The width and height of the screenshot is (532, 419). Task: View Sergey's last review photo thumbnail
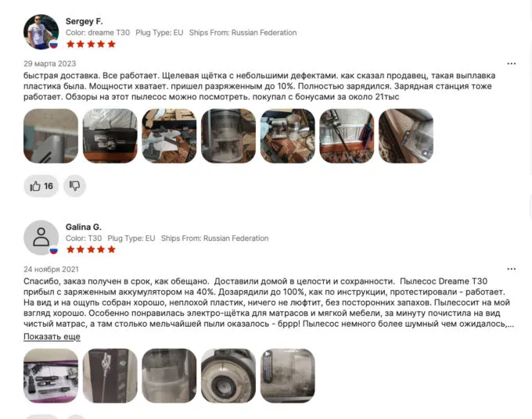click(x=406, y=136)
